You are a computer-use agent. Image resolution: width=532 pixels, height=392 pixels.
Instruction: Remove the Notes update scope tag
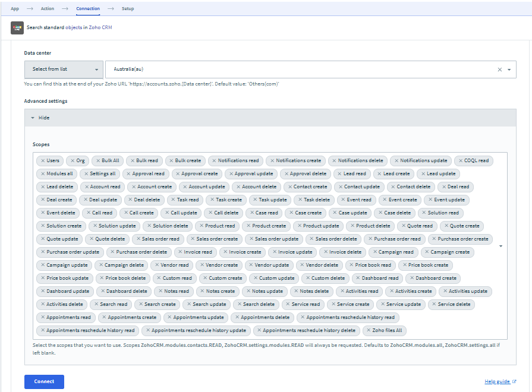click(x=248, y=291)
